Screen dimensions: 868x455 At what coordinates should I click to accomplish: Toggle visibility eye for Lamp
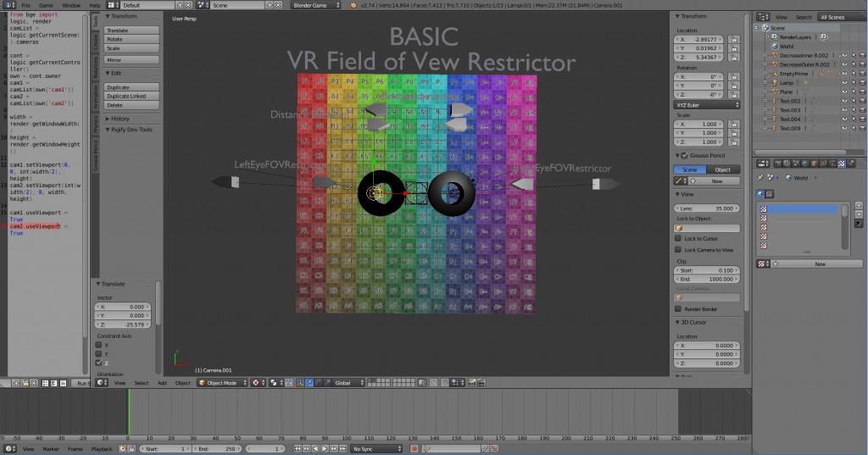845,82
